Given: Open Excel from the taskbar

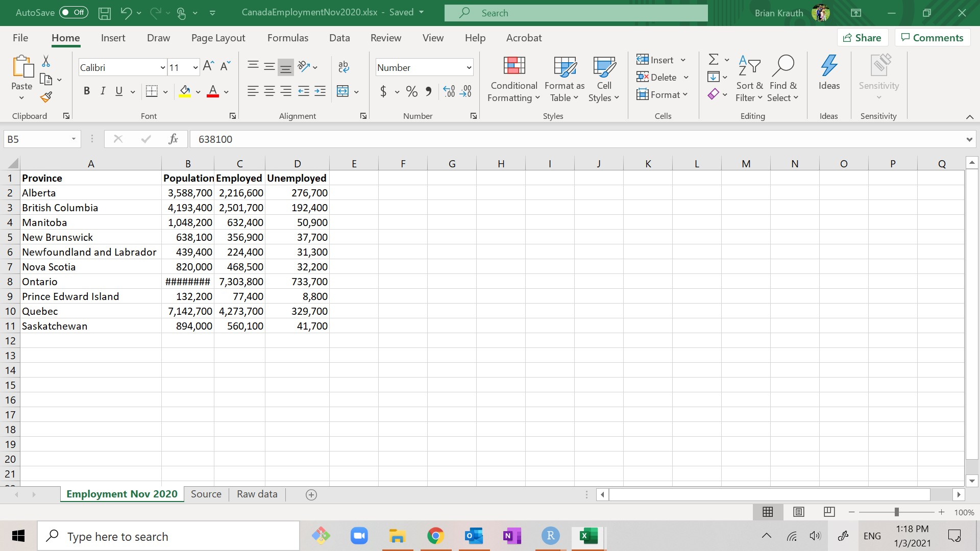Looking at the screenshot, I should point(589,536).
